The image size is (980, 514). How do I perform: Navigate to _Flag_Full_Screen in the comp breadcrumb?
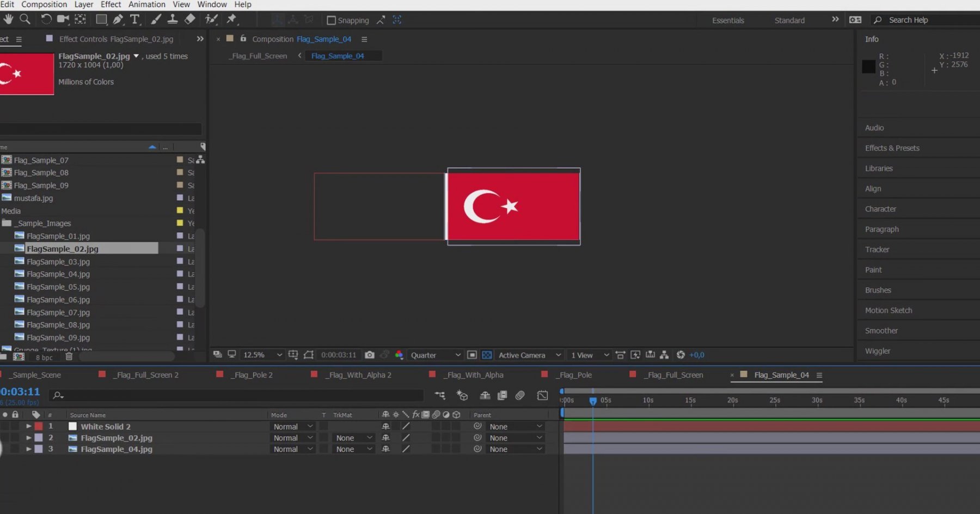258,56
